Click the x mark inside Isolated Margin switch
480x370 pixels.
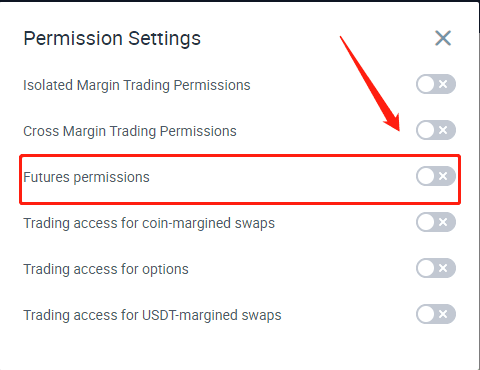(x=443, y=84)
